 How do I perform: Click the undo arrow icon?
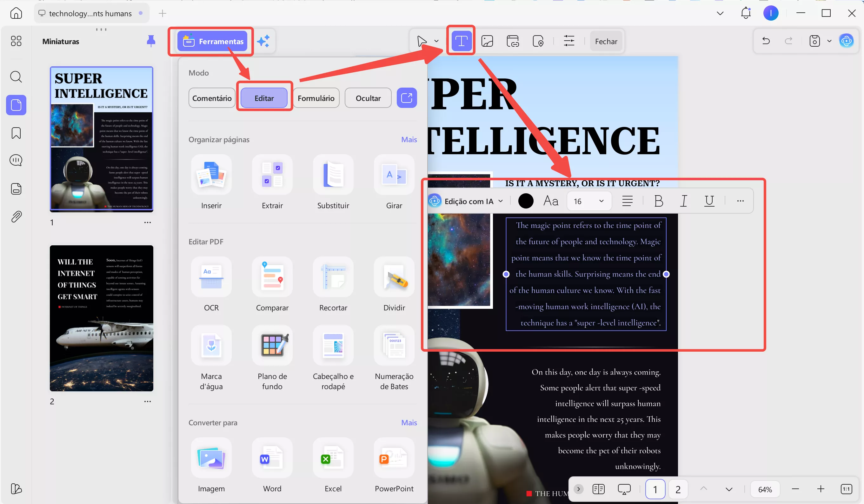pos(766,41)
